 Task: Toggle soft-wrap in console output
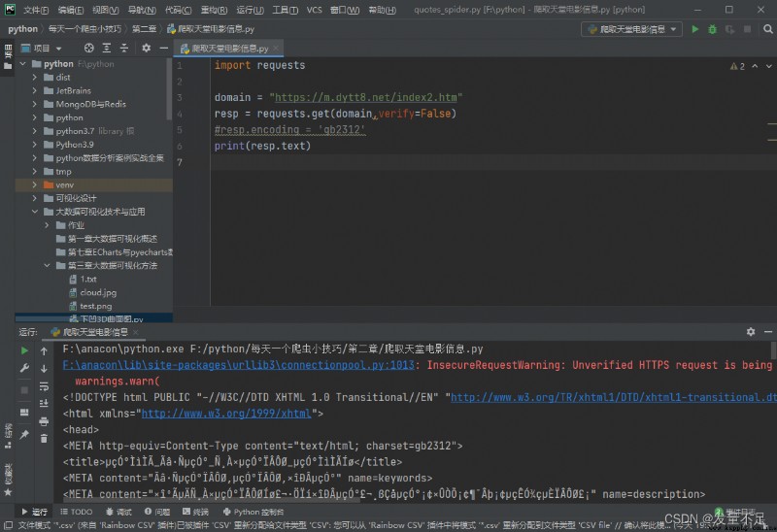pos(44,386)
